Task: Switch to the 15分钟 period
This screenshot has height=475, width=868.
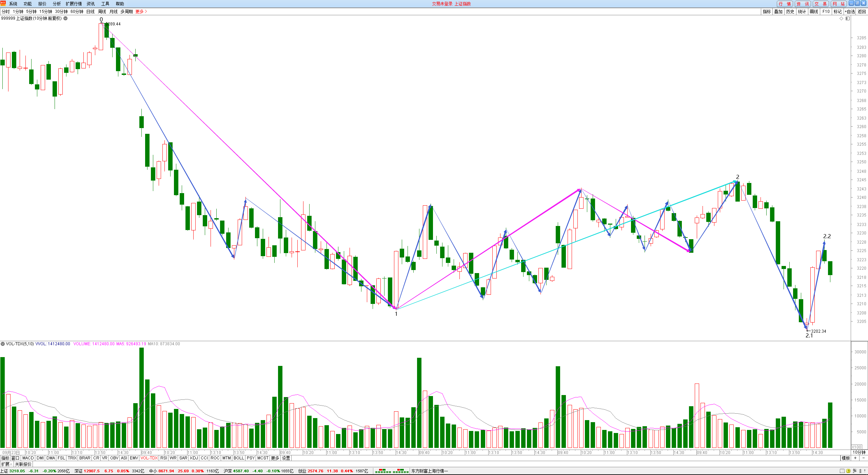Action: [46, 12]
